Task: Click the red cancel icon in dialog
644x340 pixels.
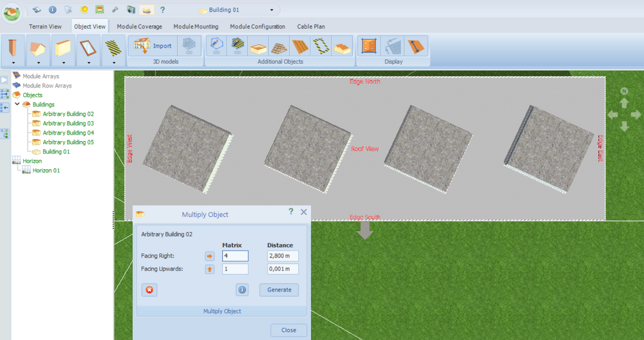Action: point(149,290)
